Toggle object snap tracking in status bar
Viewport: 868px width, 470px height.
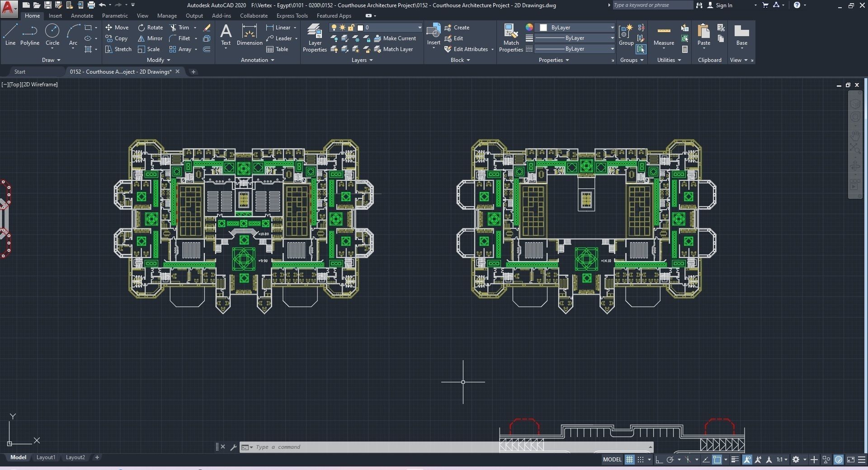706,460
